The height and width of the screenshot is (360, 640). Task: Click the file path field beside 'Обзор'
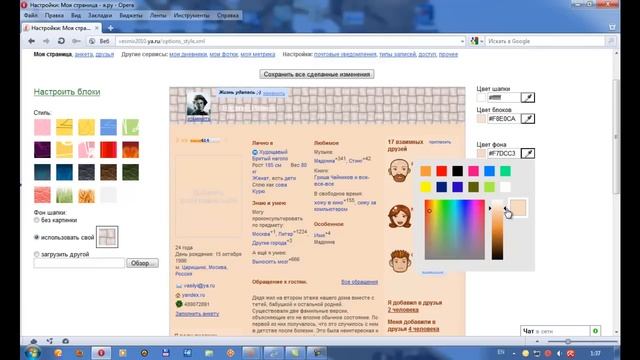[x=79, y=263]
